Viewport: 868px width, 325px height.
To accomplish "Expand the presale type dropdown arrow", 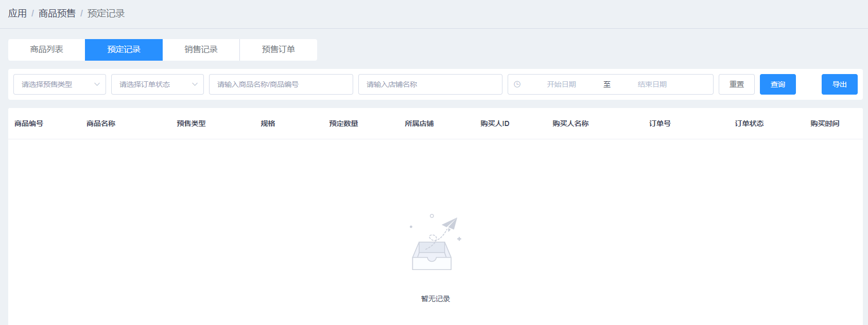I will [x=97, y=84].
